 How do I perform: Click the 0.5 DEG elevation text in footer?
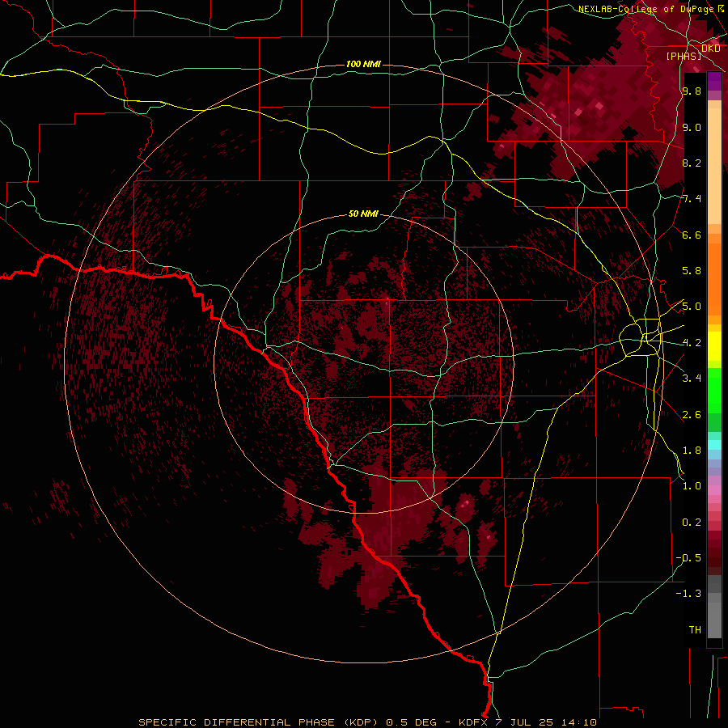coord(412,722)
